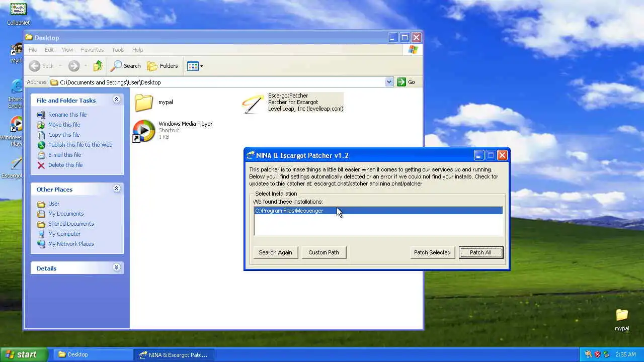Collapse File and Folder Tasks panel
Screen dimensions: 644x362
(x=116, y=100)
